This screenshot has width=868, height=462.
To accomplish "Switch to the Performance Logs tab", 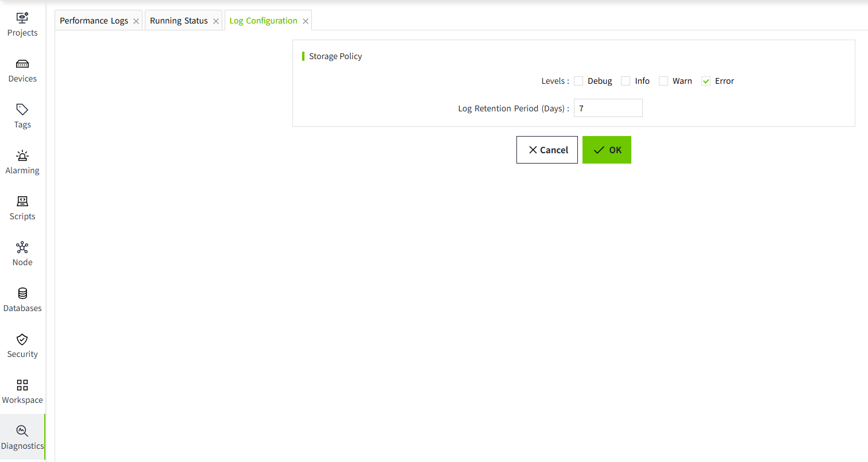I will tap(94, 21).
